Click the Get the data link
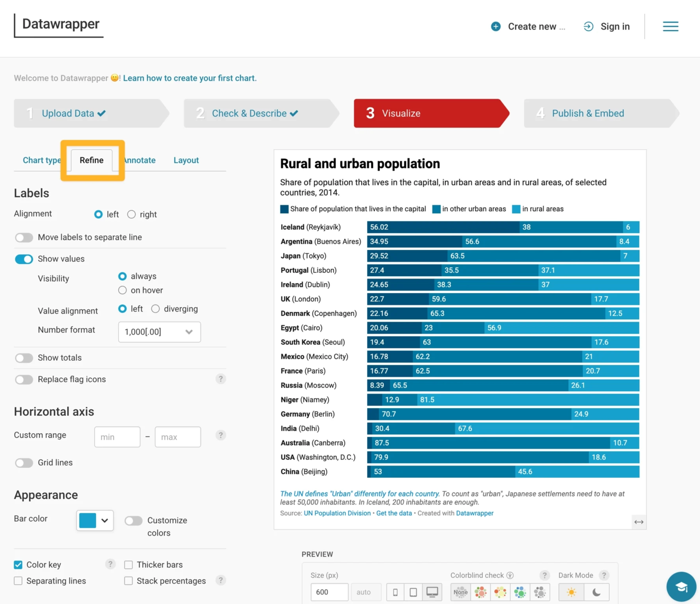Viewport: 700px width, 604px height. (x=394, y=513)
